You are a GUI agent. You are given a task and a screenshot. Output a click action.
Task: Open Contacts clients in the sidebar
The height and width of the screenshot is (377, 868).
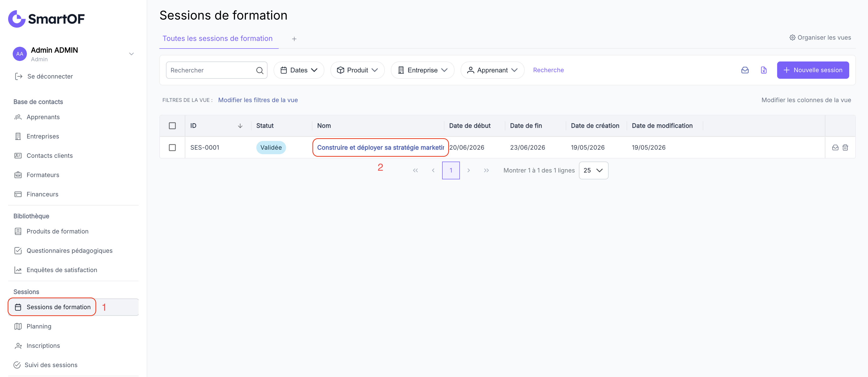click(x=49, y=155)
